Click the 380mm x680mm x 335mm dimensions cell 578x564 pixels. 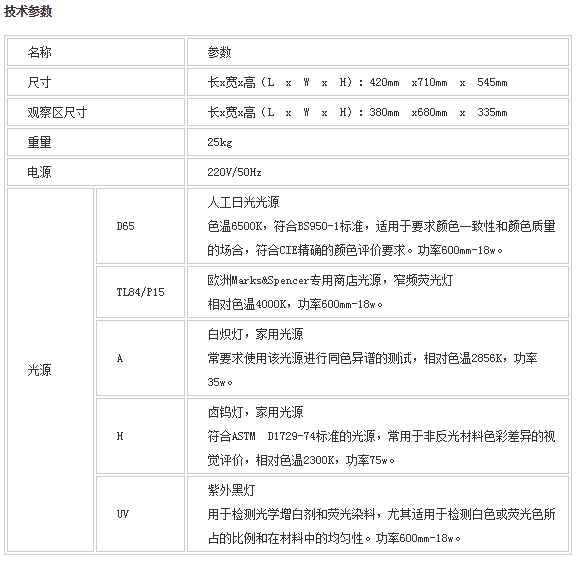click(378, 112)
